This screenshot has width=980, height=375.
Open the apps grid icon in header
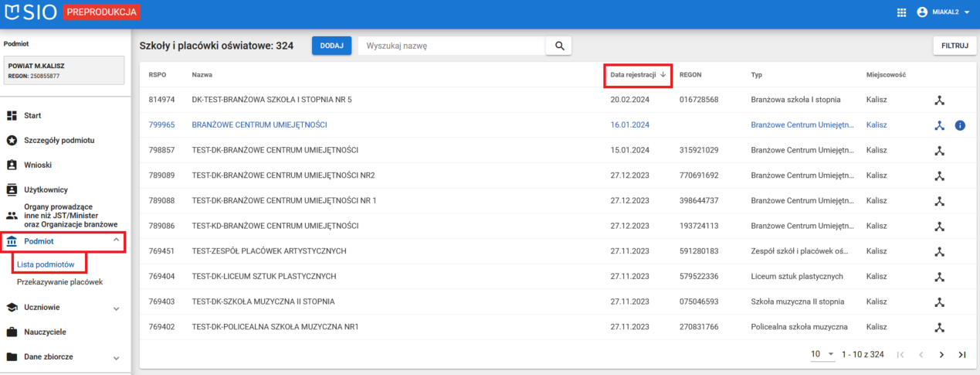pos(901,13)
